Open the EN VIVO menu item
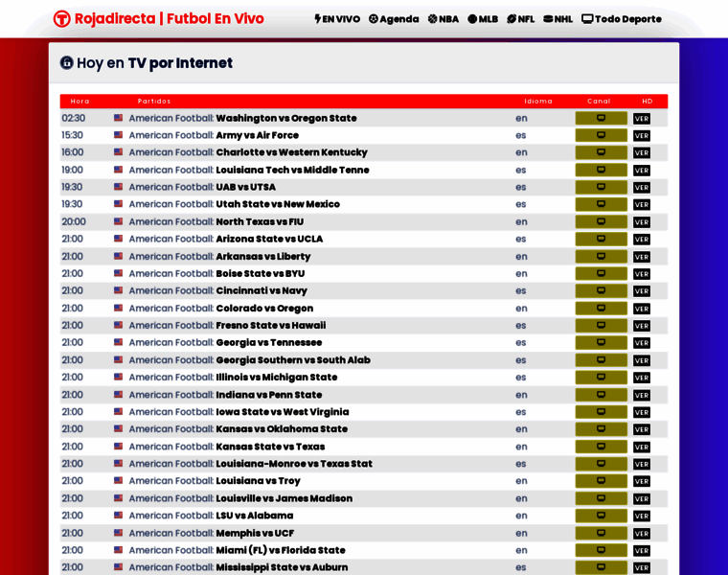This screenshot has width=728, height=575. pos(337,19)
